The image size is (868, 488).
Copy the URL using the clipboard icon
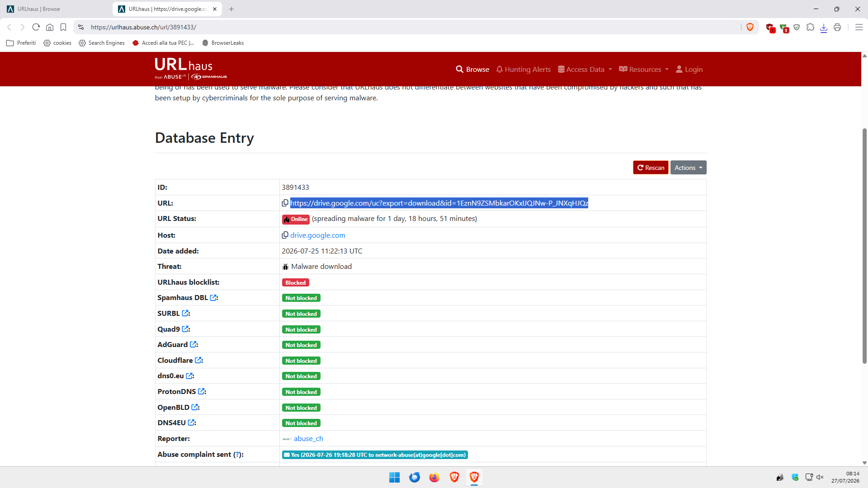pos(285,203)
